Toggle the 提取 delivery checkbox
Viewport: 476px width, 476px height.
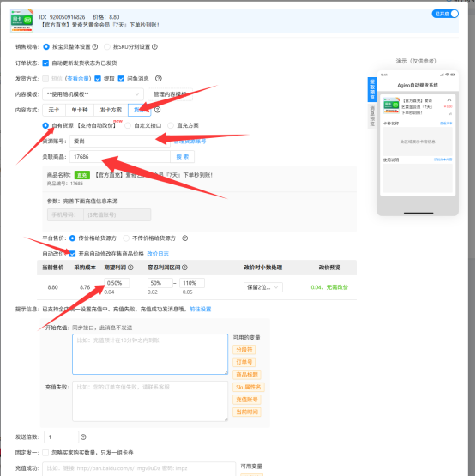click(x=98, y=79)
